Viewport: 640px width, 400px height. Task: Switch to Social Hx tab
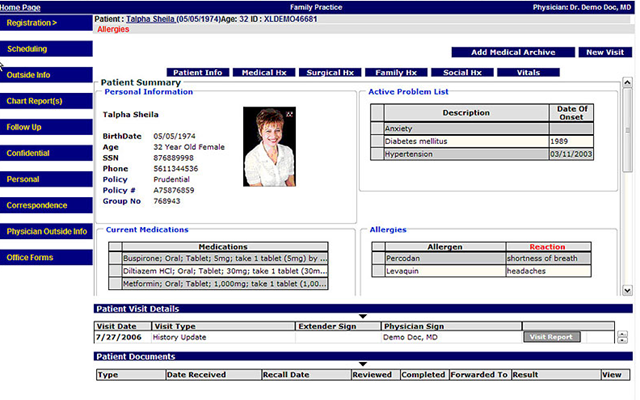pyautogui.click(x=462, y=73)
